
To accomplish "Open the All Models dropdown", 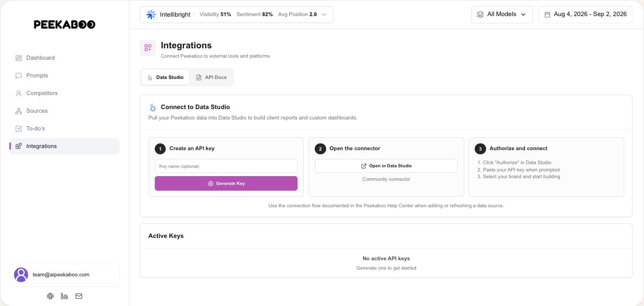I will pos(502,15).
